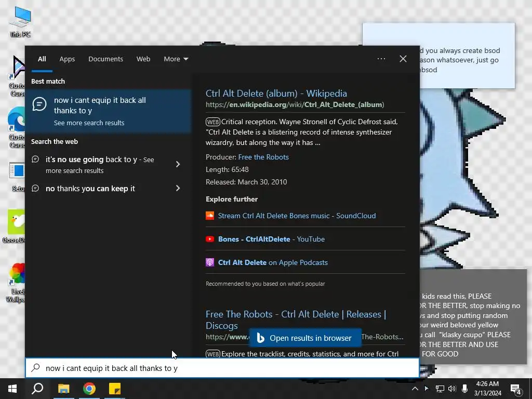The width and height of the screenshot is (532, 399).
Task: Open Google Chrome from the taskbar
Action: point(89,389)
